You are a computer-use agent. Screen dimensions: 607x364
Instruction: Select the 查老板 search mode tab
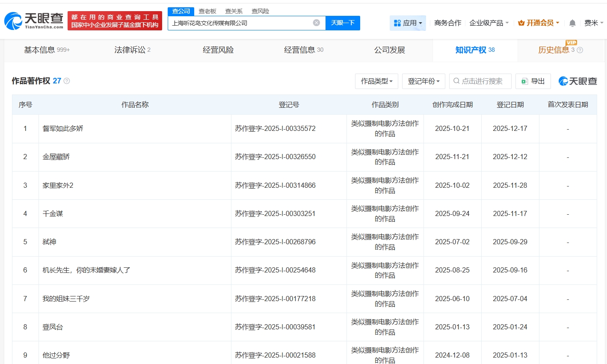coord(207,11)
